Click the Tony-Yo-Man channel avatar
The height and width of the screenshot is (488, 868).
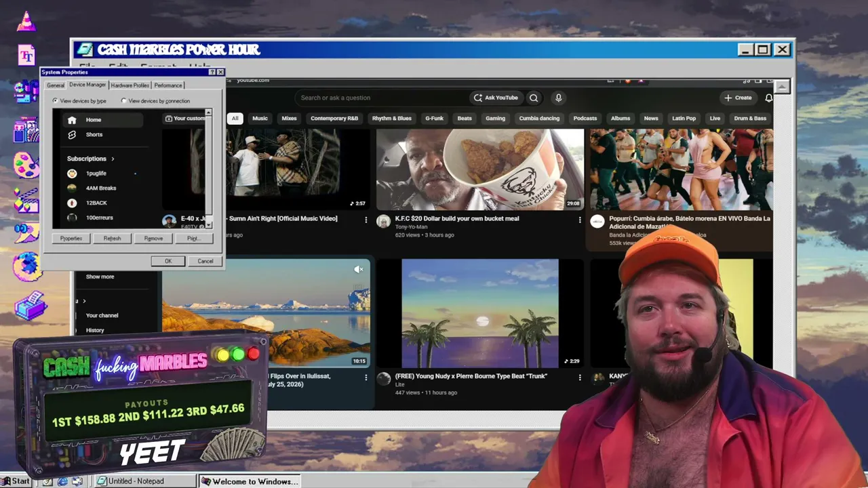coord(384,222)
